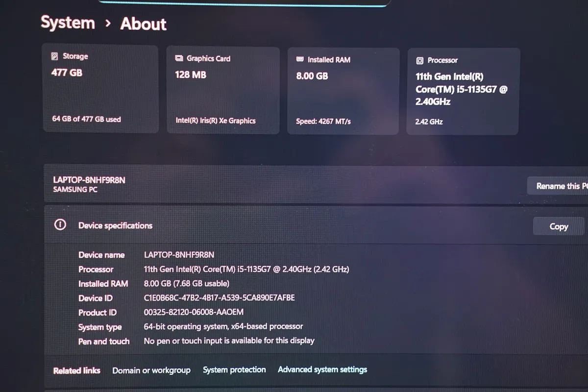
Task: Collapse the Graphics Card card
Action: point(223,91)
